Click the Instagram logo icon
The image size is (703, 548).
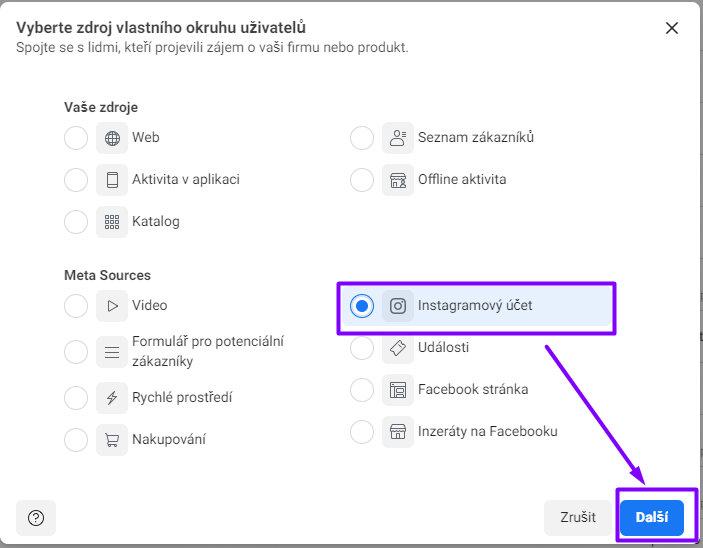click(x=398, y=306)
